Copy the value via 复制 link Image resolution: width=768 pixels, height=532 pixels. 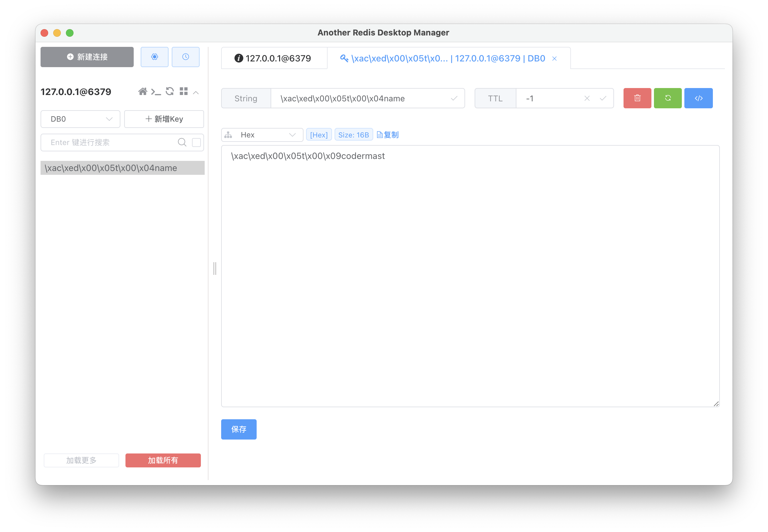(x=387, y=135)
